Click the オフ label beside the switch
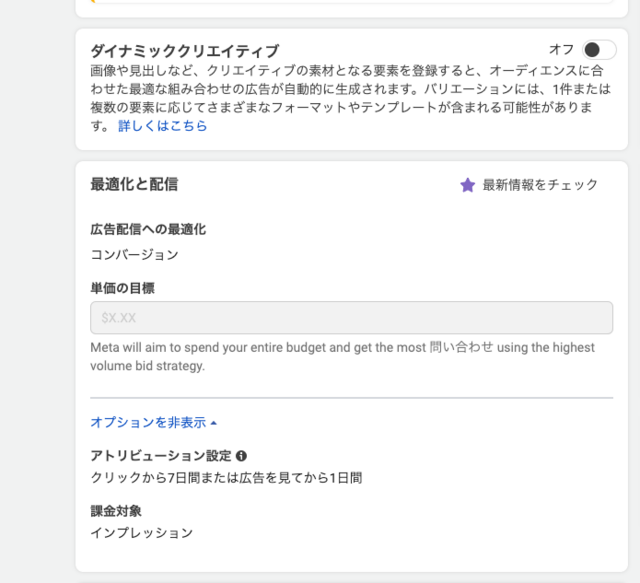Viewport: 640px width, 583px height. coord(561,49)
